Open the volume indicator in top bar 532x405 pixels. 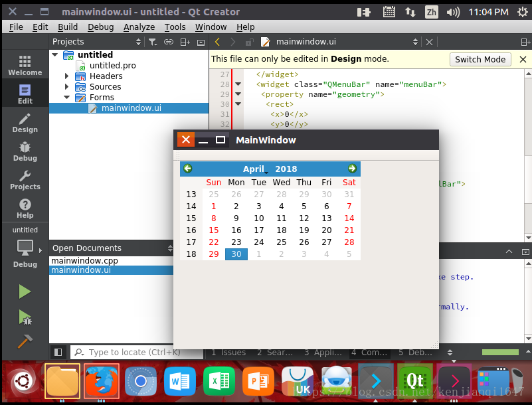(x=453, y=13)
